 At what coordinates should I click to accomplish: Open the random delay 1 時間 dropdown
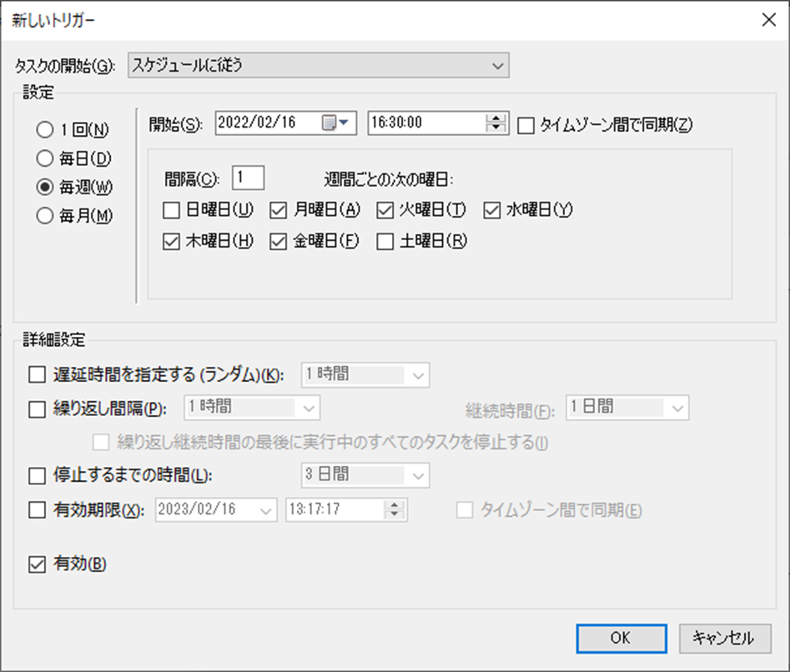click(365, 375)
